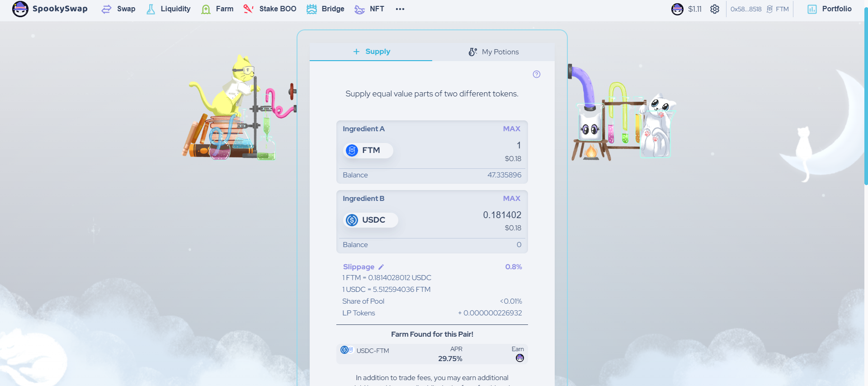Click the Stake BOO icon
The height and width of the screenshot is (386, 868).
[x=248, y=9]
